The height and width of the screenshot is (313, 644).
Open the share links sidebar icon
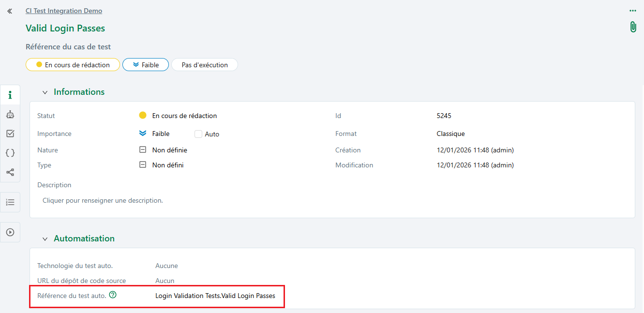(10, 172)
